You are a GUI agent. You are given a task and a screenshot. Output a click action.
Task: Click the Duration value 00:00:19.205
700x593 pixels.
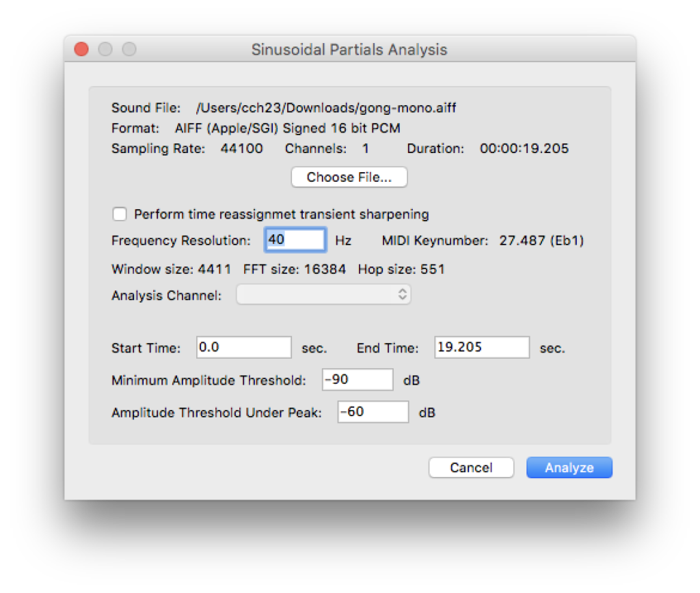click(x=524, y=148)
